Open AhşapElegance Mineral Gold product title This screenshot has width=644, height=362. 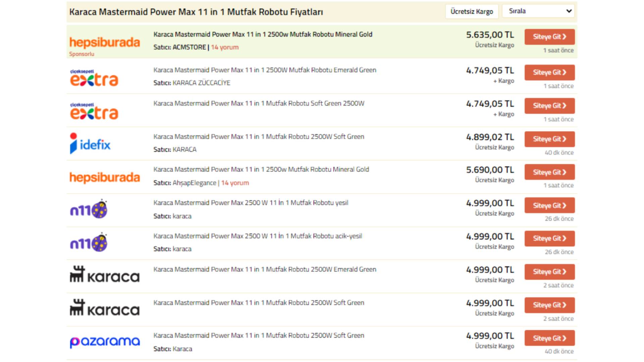pos(261,170)
